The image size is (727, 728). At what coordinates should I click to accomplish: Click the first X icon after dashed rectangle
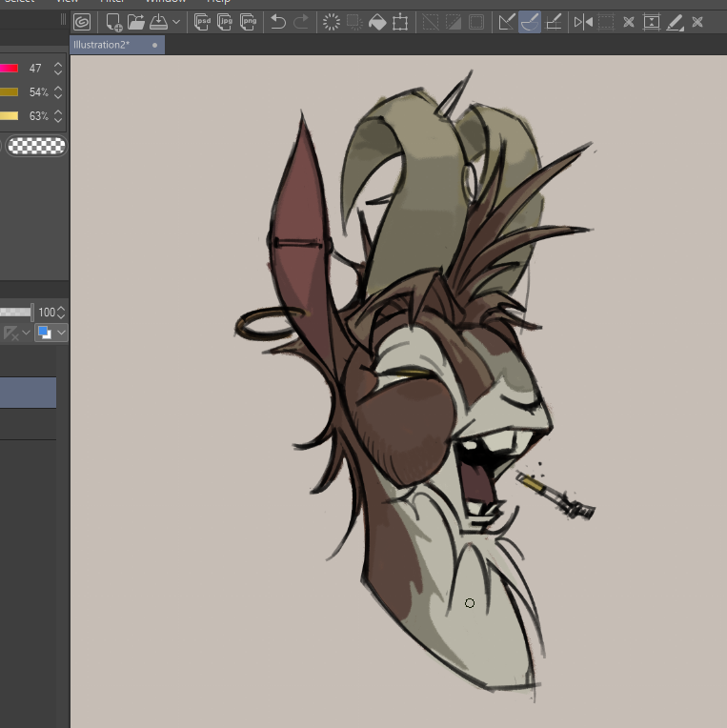tap(629, 22)
